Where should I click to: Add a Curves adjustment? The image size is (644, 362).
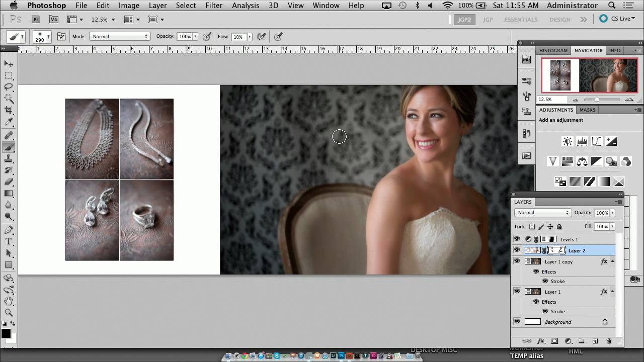click(x=597, y=141)
